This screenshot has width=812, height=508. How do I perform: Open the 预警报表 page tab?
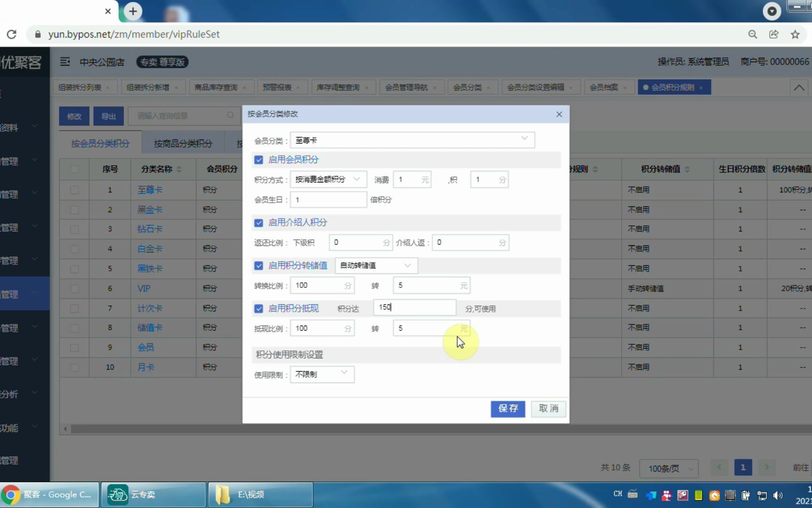[282, 87]
